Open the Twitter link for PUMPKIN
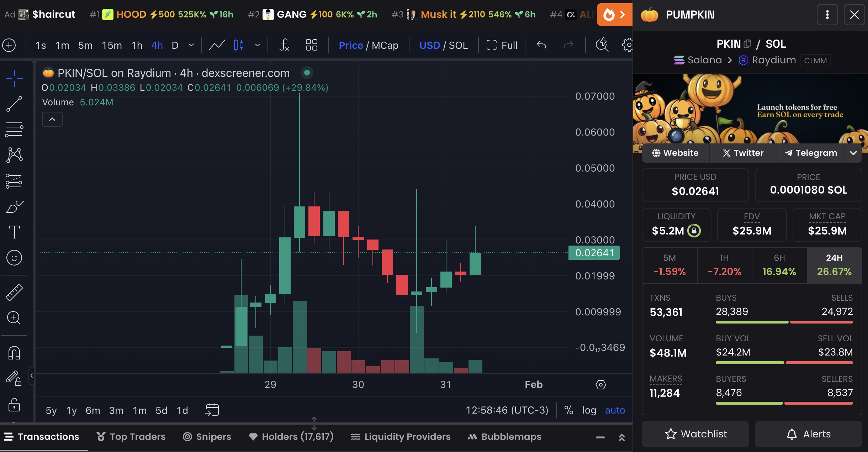 pyautogui.click(x=743, y=153)
